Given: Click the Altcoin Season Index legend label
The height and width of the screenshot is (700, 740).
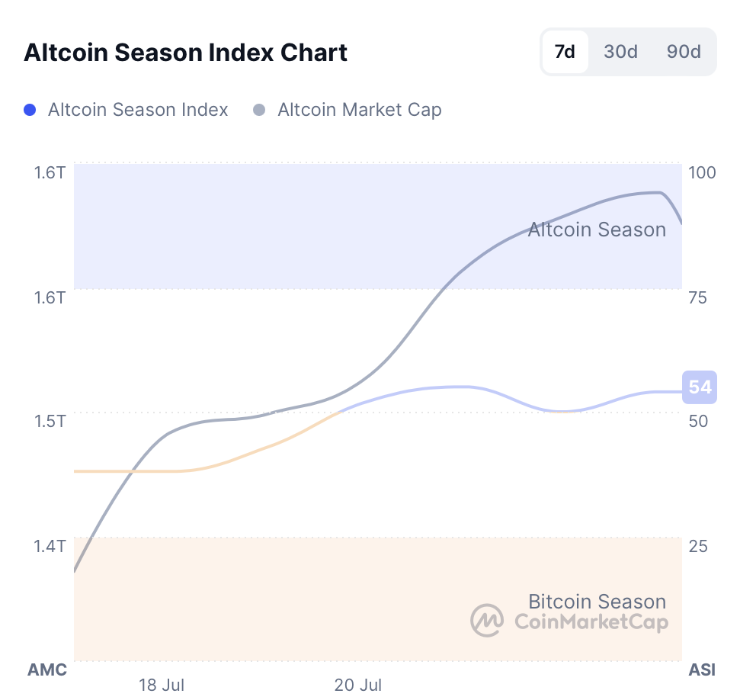Looking at the screenshot, I should coord(138,110).
